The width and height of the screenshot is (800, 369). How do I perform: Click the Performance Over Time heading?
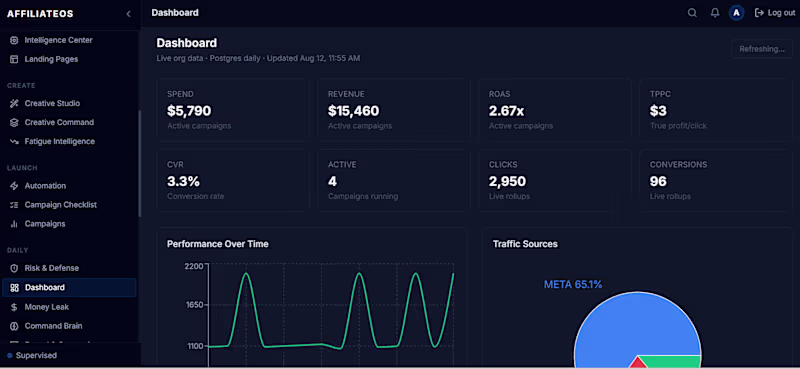218,244
